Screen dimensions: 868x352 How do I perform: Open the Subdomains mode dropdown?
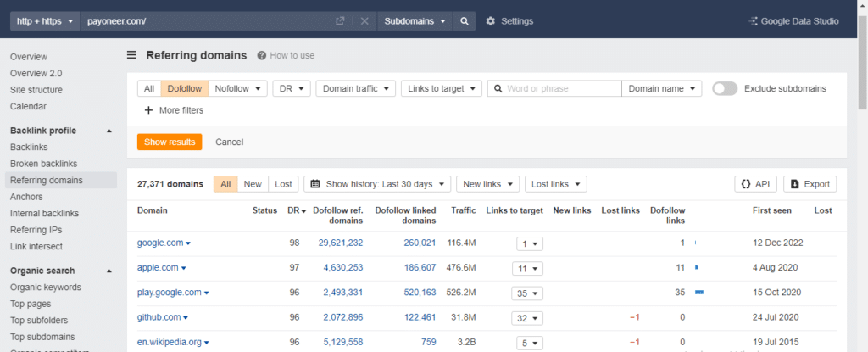click(x=415, y=21)
